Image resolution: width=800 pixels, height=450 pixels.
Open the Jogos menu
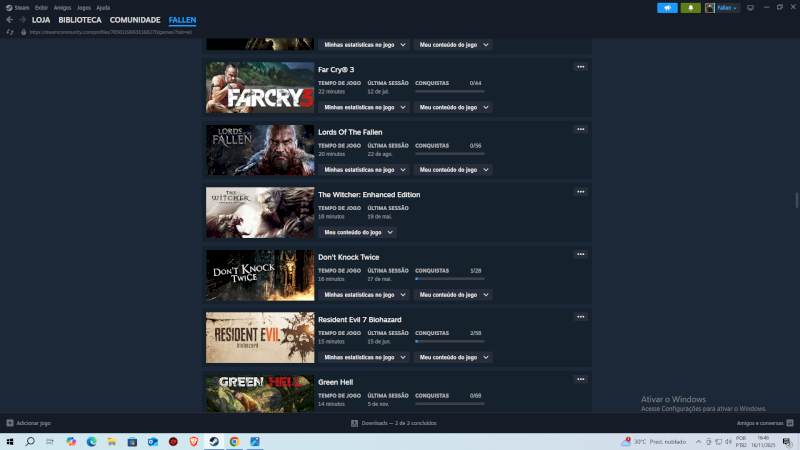84,8
